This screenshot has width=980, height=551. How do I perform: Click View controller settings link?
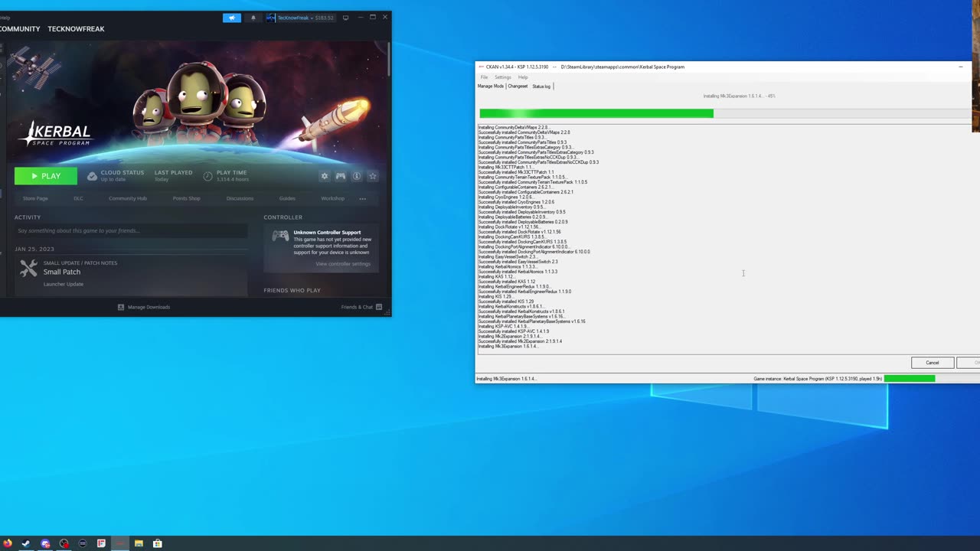pyautogui.click(x=343, y=264)
